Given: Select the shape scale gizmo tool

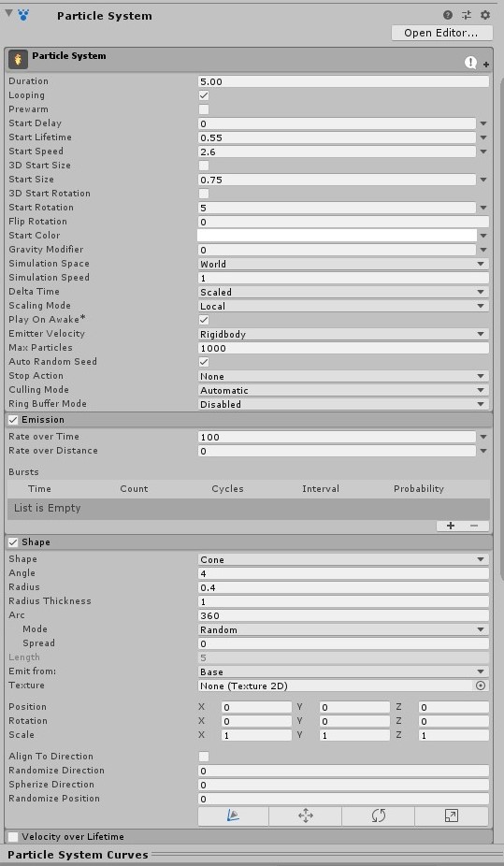Looking at the screenshot, I should [451, 815].
